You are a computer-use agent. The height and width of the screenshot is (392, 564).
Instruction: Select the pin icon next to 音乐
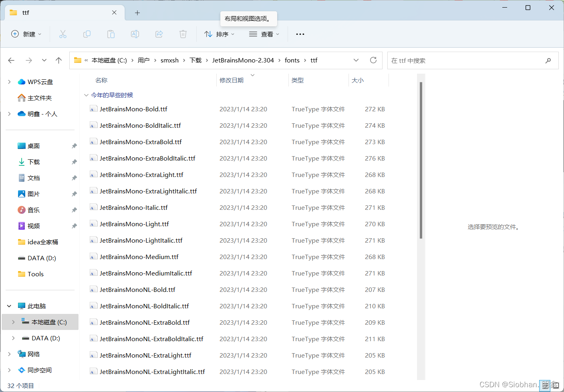click(x=74, y=210)
